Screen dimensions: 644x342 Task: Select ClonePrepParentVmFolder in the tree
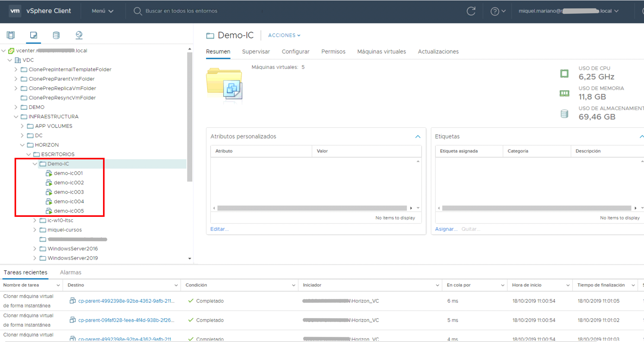61,79
